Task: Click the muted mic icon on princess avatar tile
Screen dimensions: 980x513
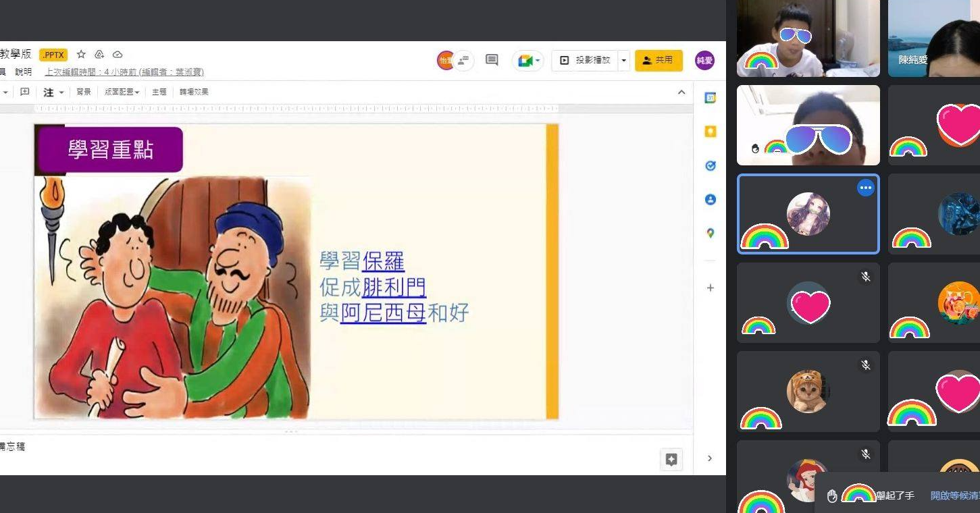Action: point(866,454)
